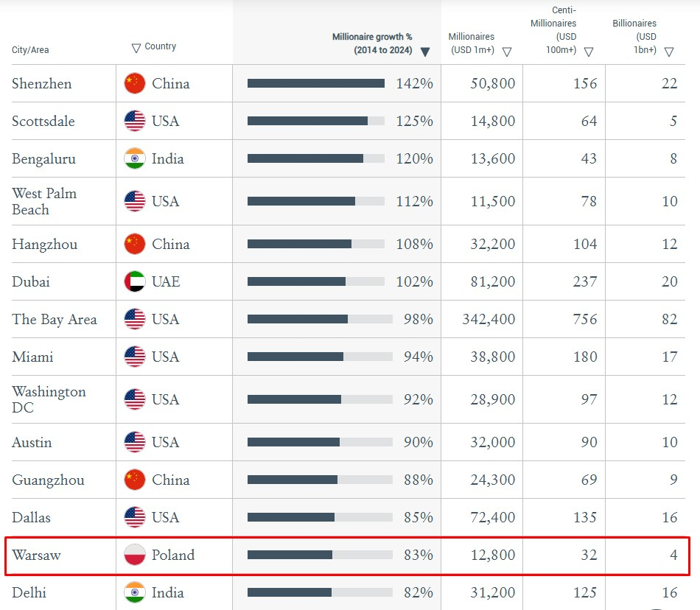Select The Bay Area 342,400 millionaires cell

point(489,319)
